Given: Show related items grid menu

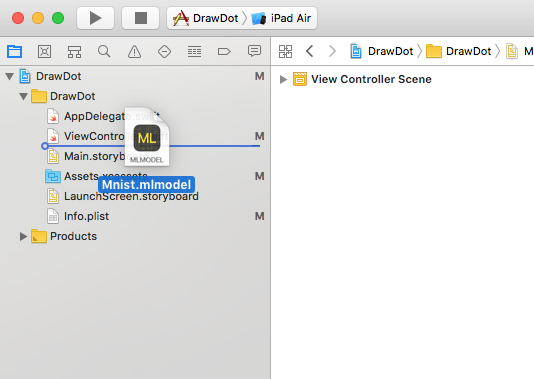Looking at the screenshot, I should (285, 51).
